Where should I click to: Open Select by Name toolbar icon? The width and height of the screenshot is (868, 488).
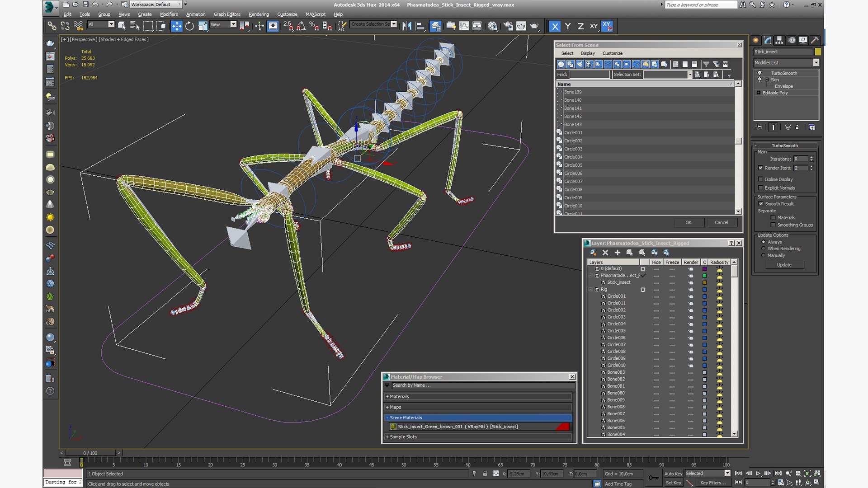[x=135, y=26]
